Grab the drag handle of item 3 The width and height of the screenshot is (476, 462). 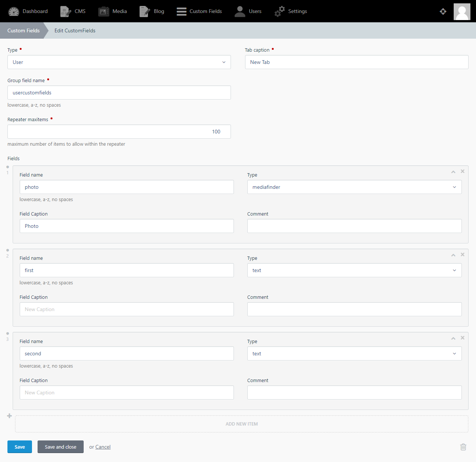pos(7,333)
